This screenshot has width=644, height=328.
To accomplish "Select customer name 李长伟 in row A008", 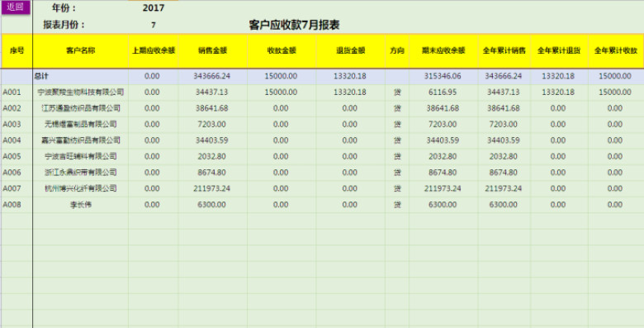I will (x=81, y=205).
